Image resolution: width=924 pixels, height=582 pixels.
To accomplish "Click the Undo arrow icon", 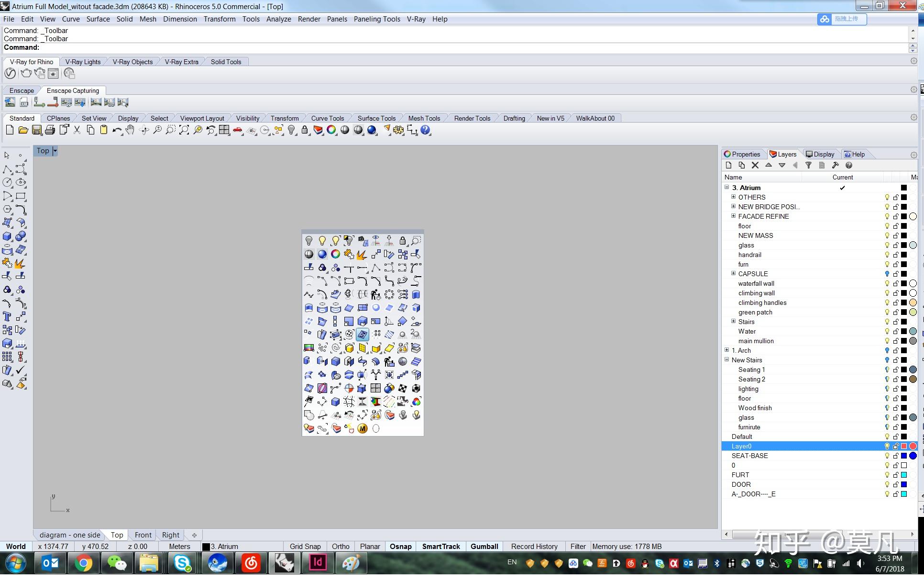I will pyautogui.click(x=117, y=130).
